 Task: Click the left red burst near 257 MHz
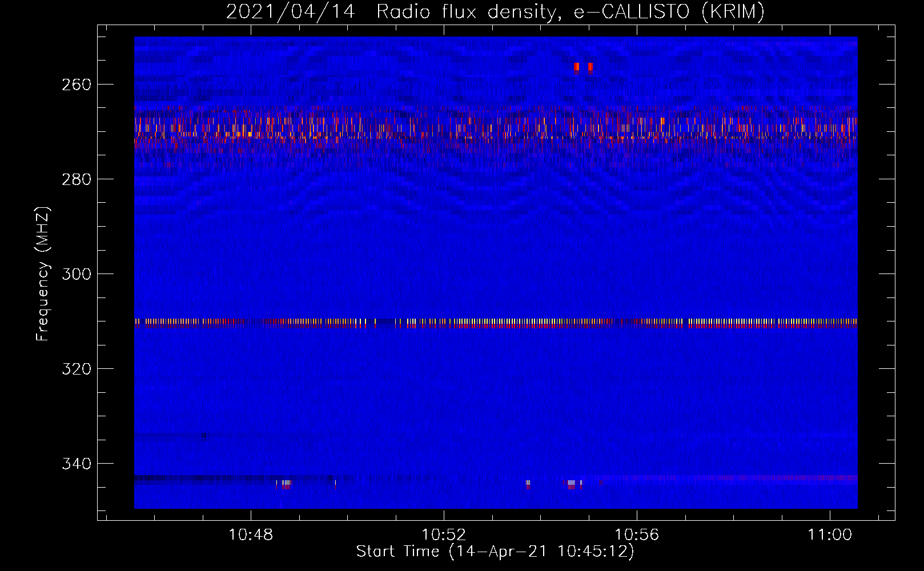(x=577, y=68)
